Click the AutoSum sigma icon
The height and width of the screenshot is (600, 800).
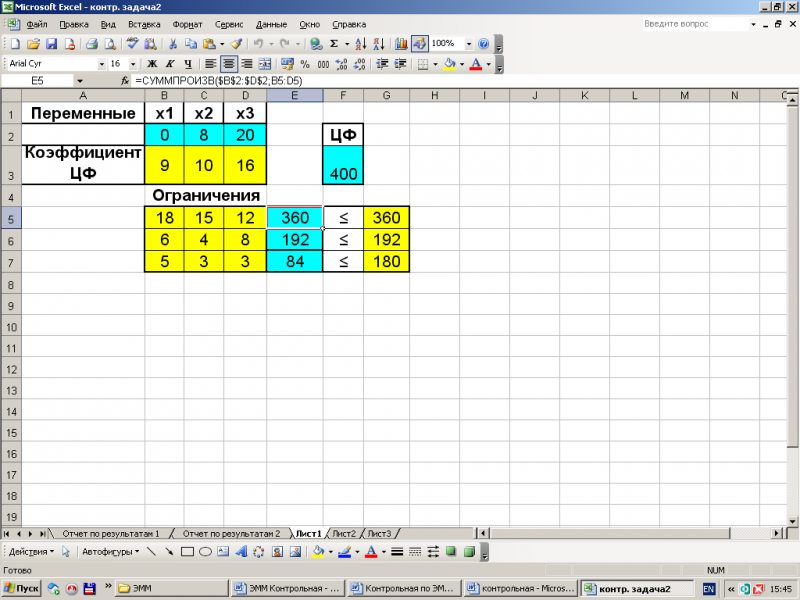334,44
